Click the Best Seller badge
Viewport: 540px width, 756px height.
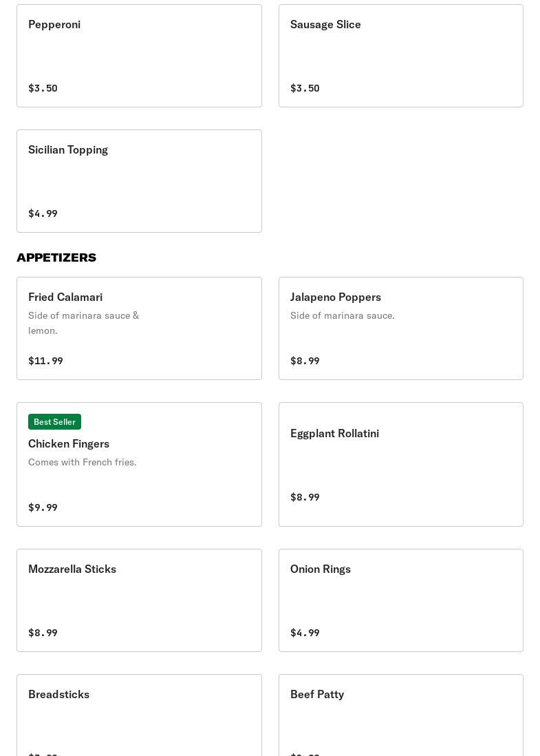54,422
